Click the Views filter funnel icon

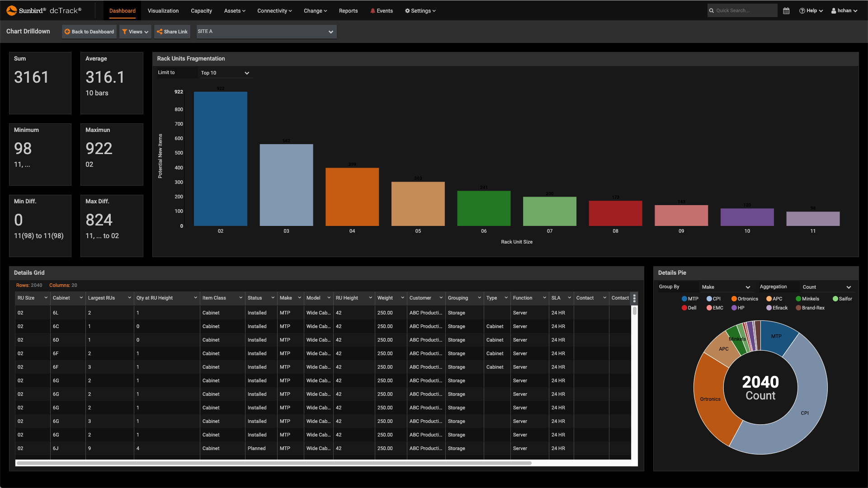125,32
